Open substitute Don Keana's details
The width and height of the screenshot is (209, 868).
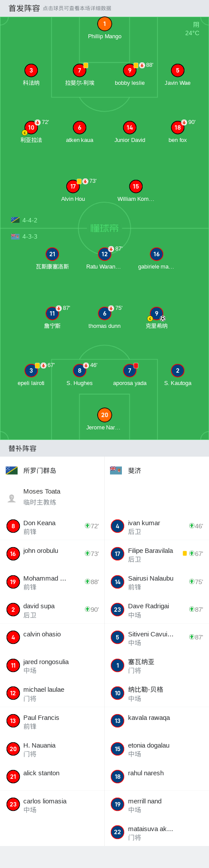[x=52, y=527]
